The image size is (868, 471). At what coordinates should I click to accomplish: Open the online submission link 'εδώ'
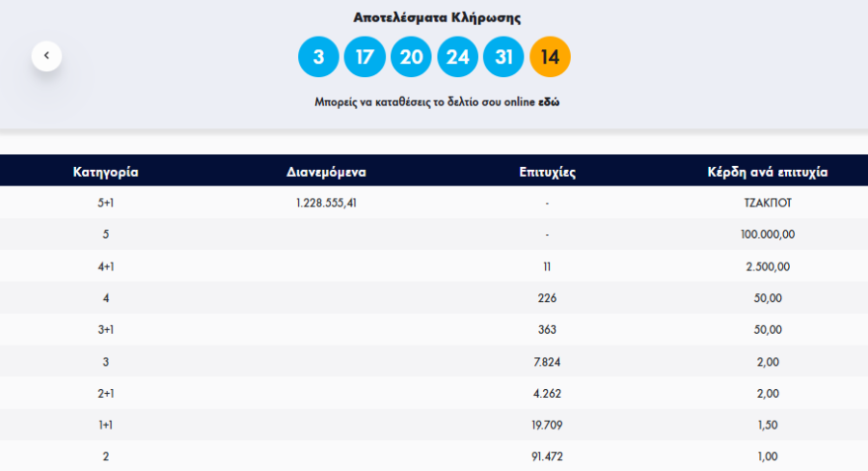click(x=550, y=101)
